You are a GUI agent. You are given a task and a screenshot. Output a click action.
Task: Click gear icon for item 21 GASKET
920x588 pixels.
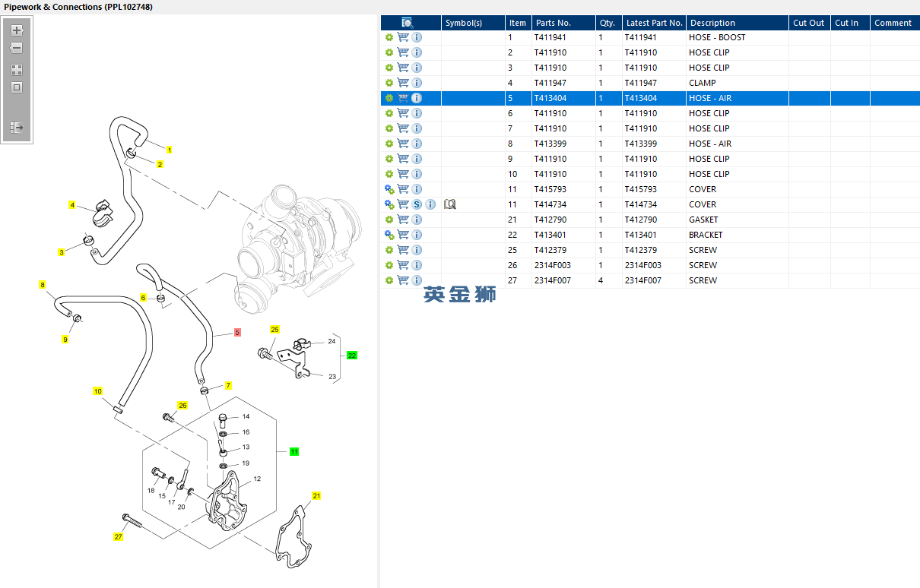[x=389, y=220]
